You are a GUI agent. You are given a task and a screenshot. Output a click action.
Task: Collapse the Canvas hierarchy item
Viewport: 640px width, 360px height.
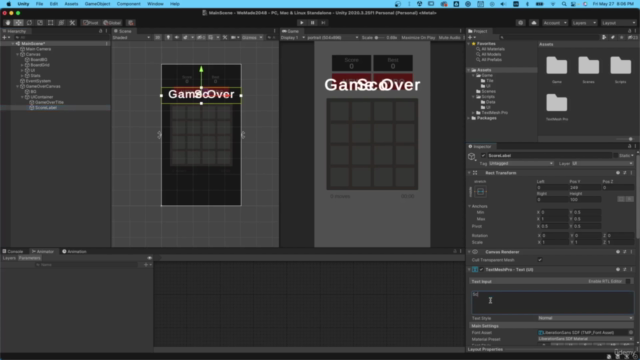(x=18, y=54)
